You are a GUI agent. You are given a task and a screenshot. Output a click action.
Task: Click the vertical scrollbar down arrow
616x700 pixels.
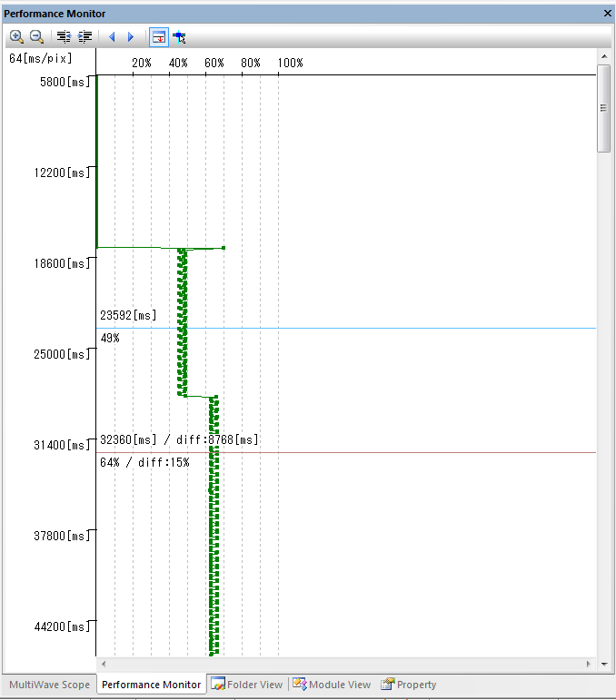pyautogui.click(x=605, y=664)
